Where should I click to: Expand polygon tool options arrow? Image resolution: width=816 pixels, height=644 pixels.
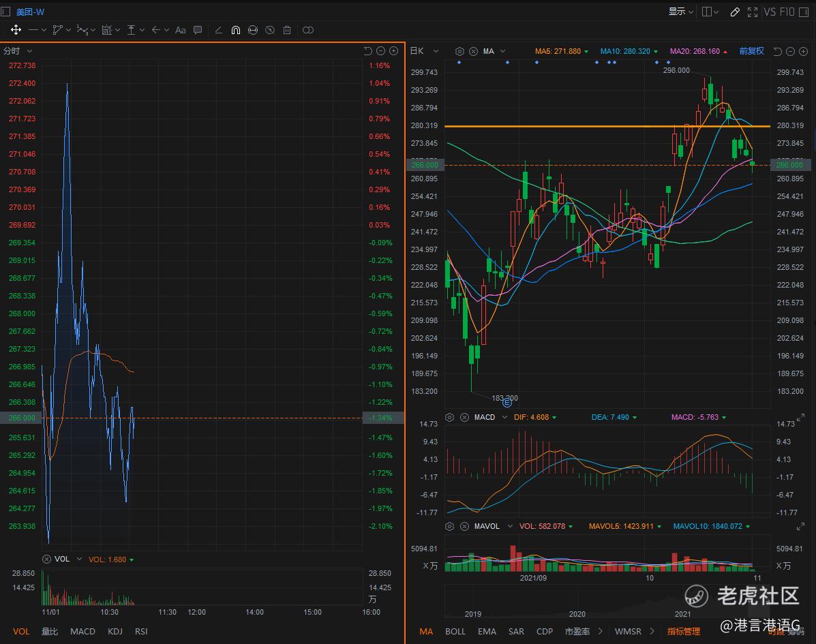68,30
